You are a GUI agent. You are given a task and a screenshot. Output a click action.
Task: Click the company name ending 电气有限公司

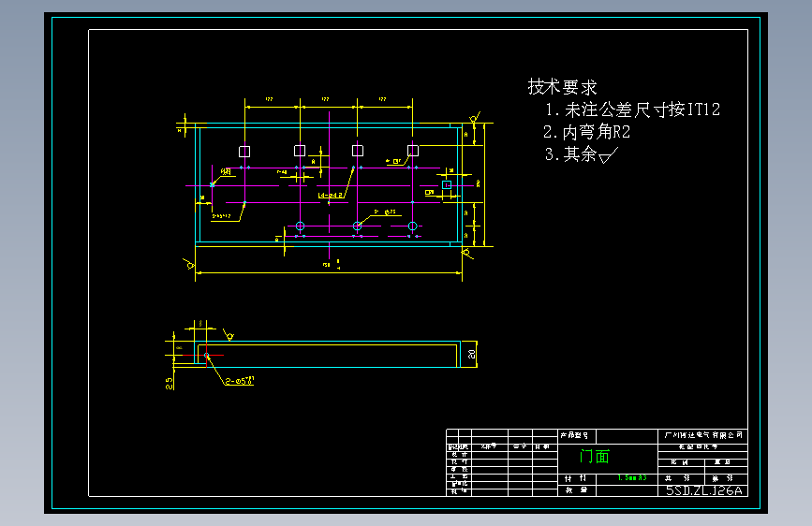pos(703,435)
